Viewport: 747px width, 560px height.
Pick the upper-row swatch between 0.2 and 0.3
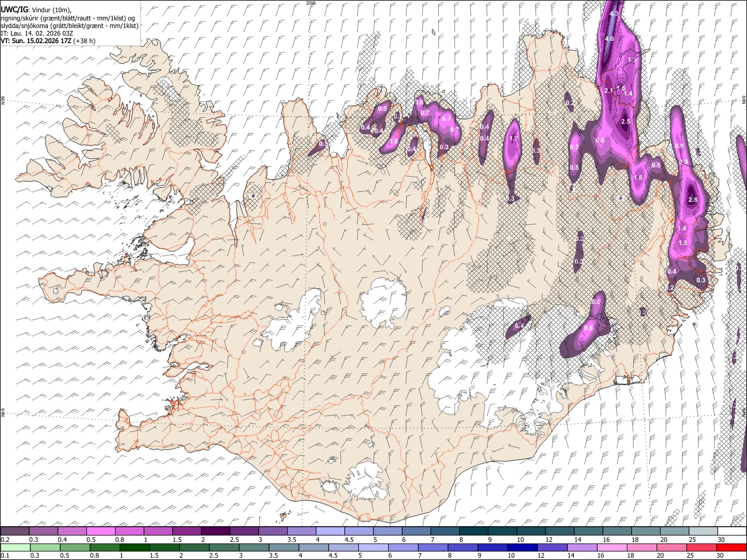[x=15, y=531]
